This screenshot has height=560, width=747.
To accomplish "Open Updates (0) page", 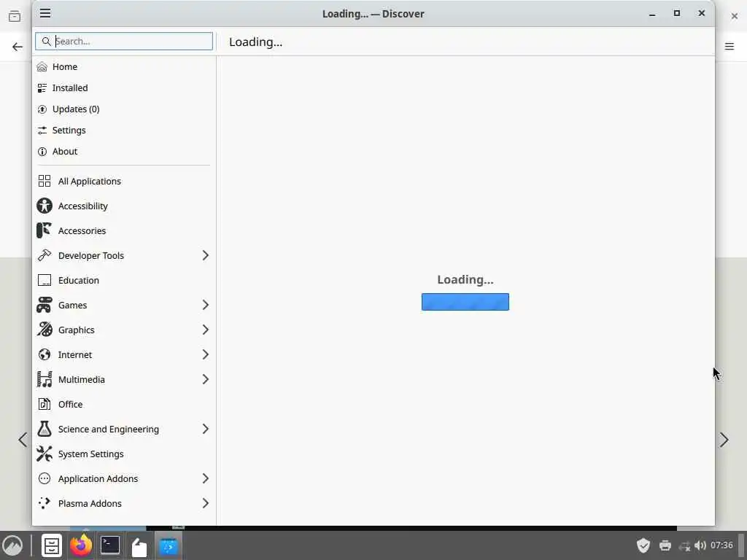I will click(x=124, y=109).
